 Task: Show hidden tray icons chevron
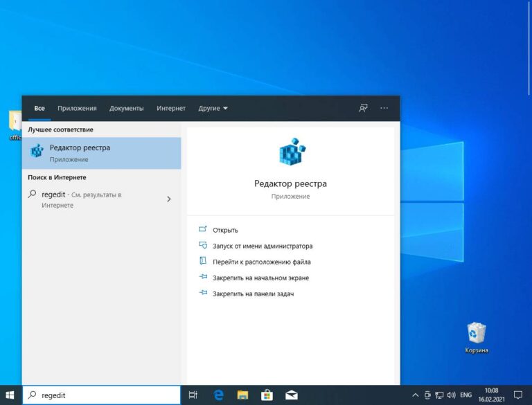pyautogui.click(x=416, y=395)
